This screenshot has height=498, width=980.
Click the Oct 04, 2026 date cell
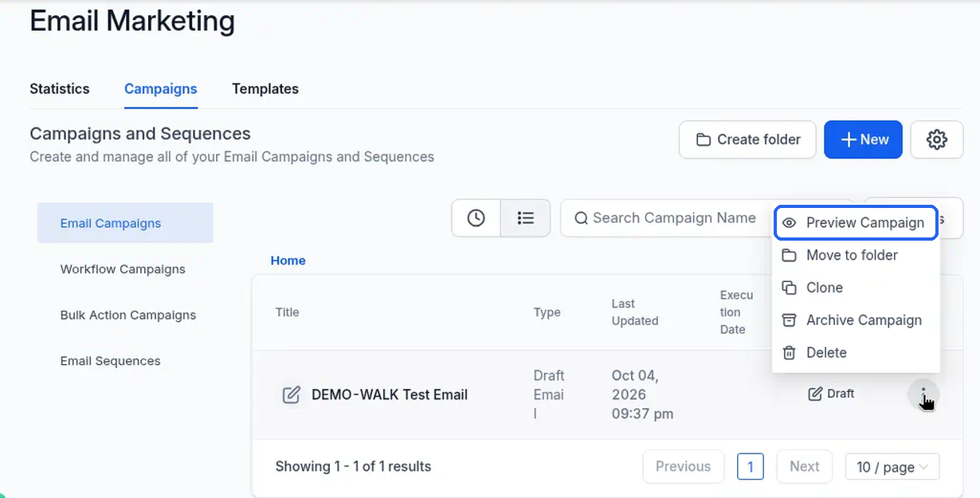pos(642,394)
